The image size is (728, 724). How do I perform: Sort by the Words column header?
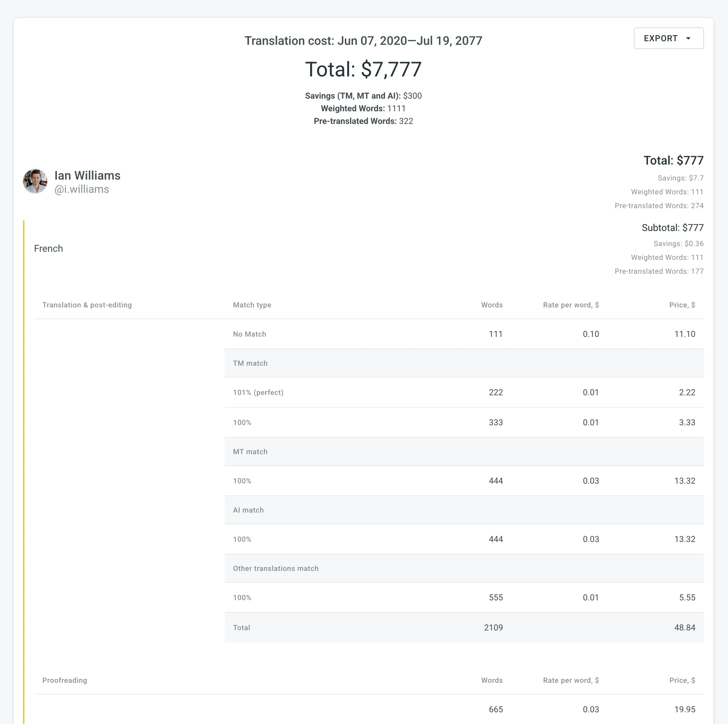pos(492,305)
